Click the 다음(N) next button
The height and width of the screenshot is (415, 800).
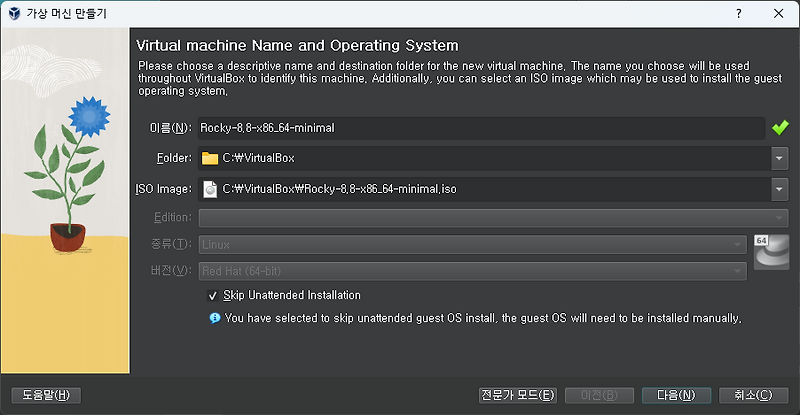[676, 395]
